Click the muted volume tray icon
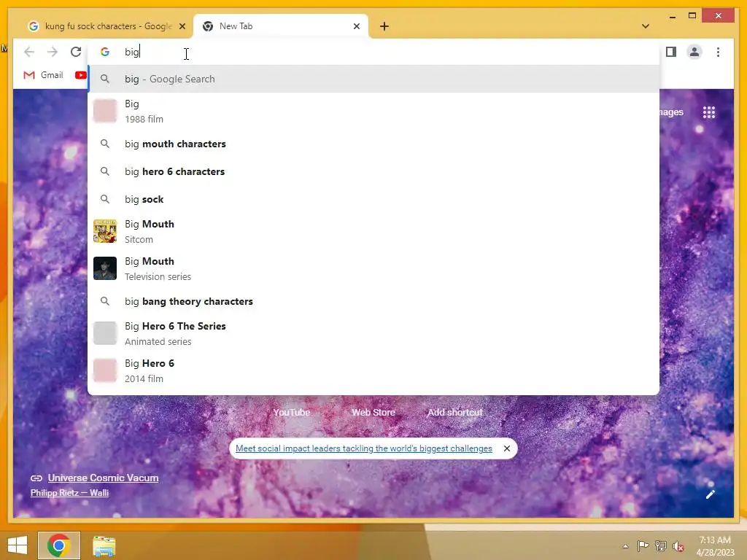 point(678,546)
